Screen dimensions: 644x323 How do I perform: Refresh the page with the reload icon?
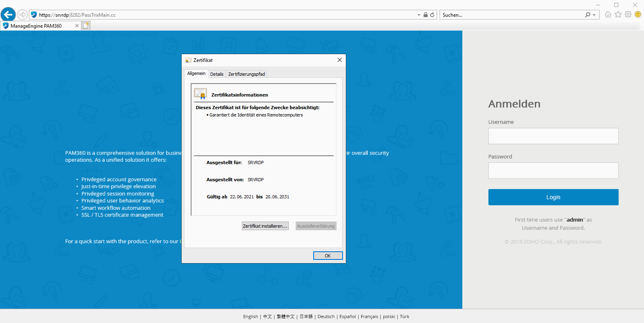pyautogui.click(x=432, y=15)
